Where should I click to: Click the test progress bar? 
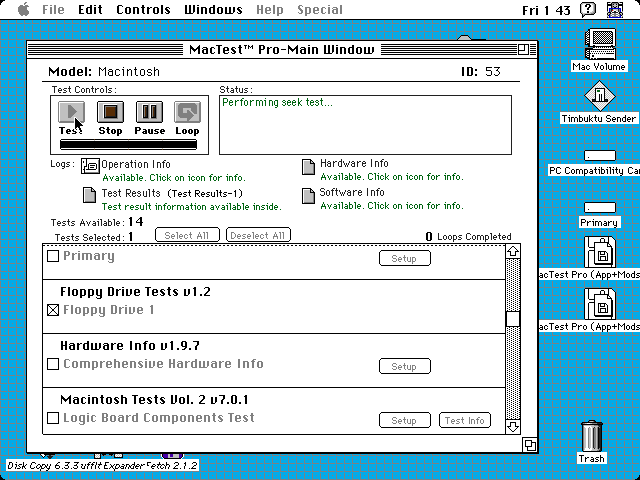[x=128, y=144]
